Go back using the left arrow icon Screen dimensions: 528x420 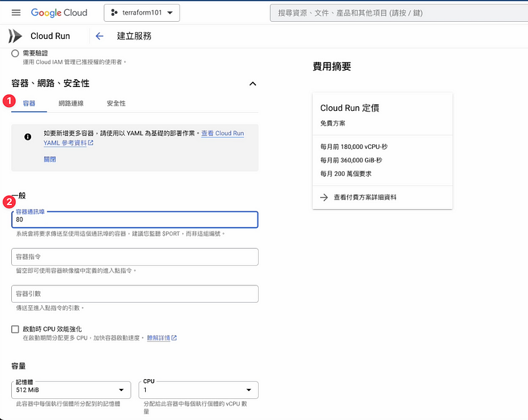click(100, 36)
